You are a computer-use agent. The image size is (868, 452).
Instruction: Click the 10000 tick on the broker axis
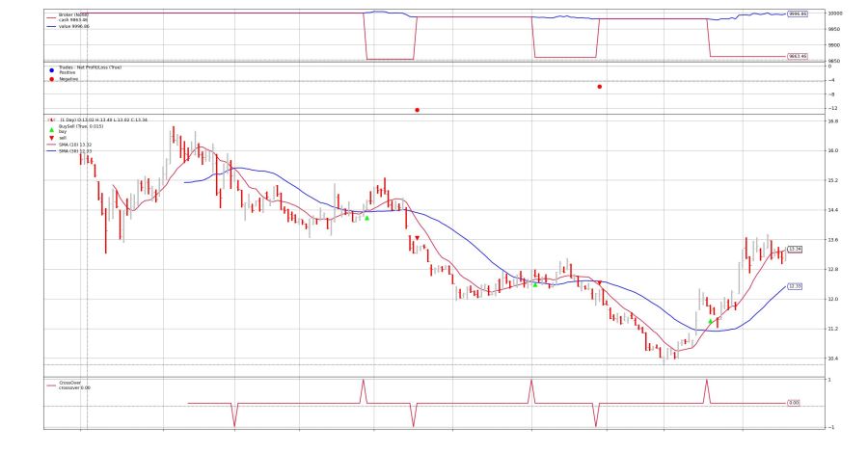point(835,13)
